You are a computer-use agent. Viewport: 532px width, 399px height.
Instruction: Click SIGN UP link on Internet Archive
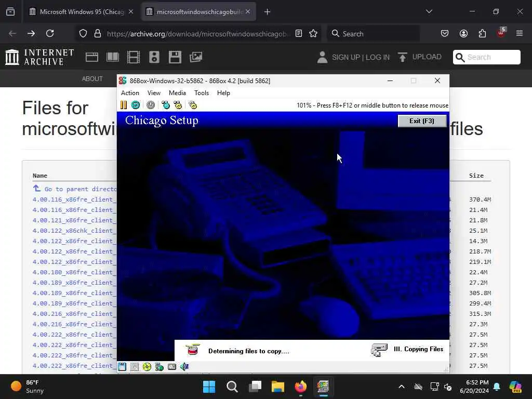click(x=346, y=57)
